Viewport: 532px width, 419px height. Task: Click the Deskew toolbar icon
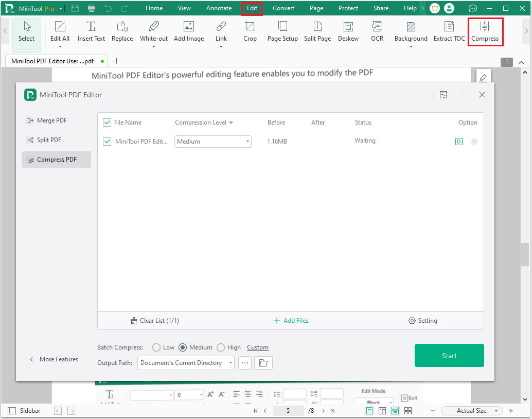pos(348,31)
